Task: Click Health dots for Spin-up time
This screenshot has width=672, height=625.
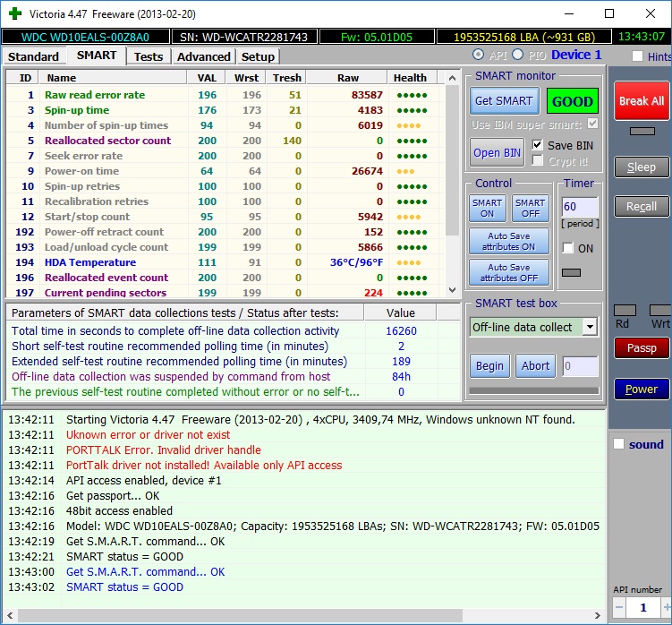Action: tap(412, 110)
